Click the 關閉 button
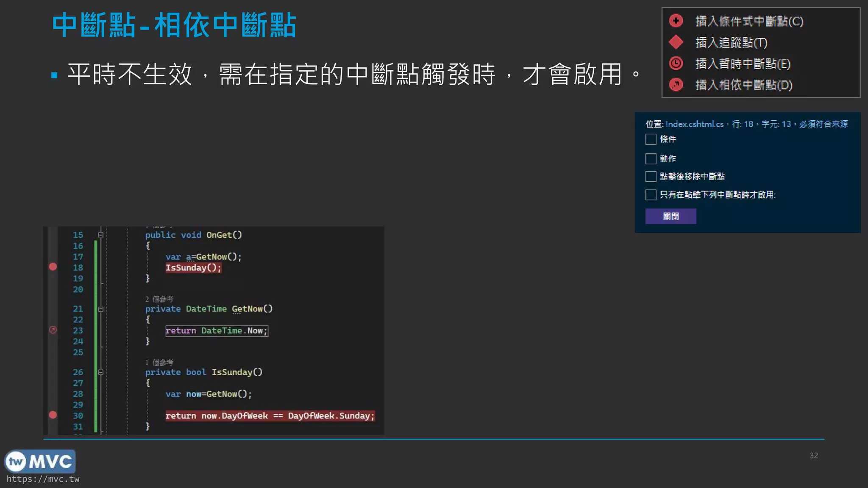This screenshot has height=488, width=868. point(670,216)
